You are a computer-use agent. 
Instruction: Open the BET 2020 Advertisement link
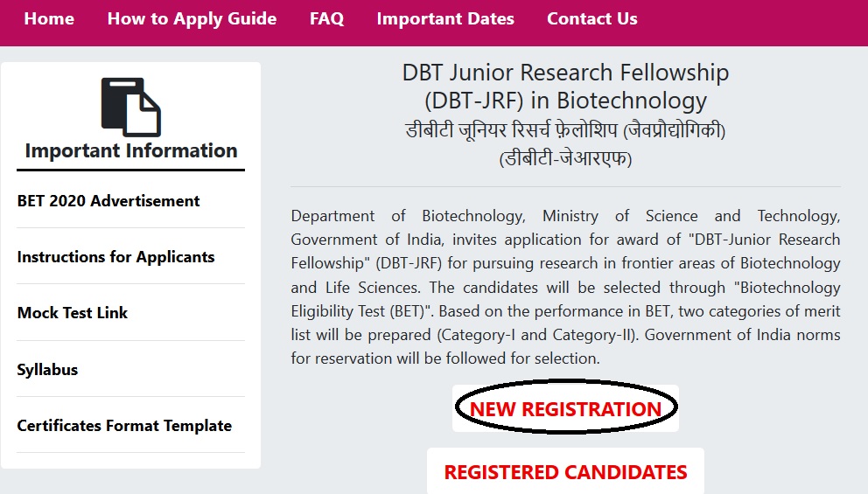click(108, 201)
